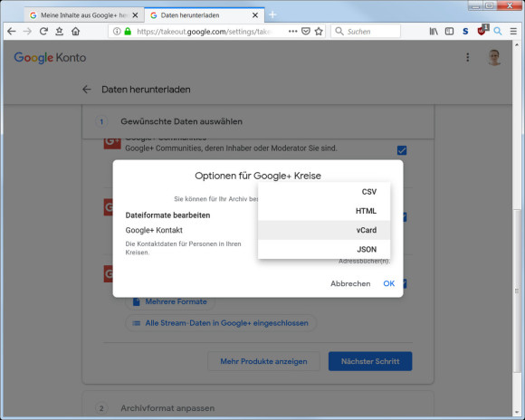
Task: Click the blue S extension icon
Action: 465,32
